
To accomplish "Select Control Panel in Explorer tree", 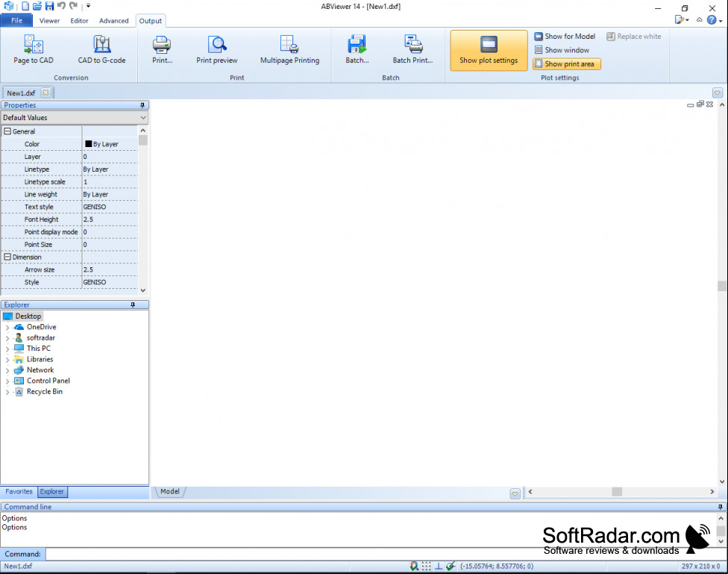I will (43, 381).
